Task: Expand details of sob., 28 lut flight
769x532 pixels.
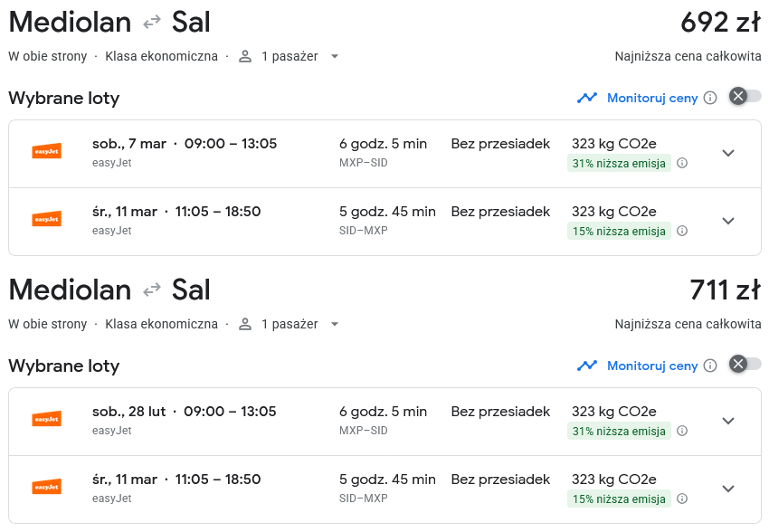Action: coord(728,421)
